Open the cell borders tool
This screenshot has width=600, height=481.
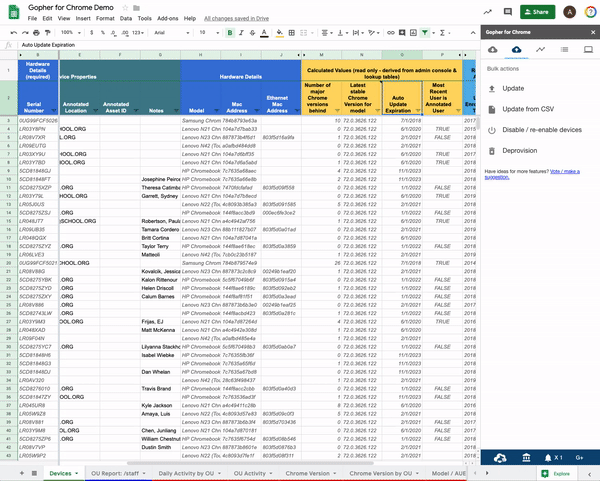tap(292, 33)
